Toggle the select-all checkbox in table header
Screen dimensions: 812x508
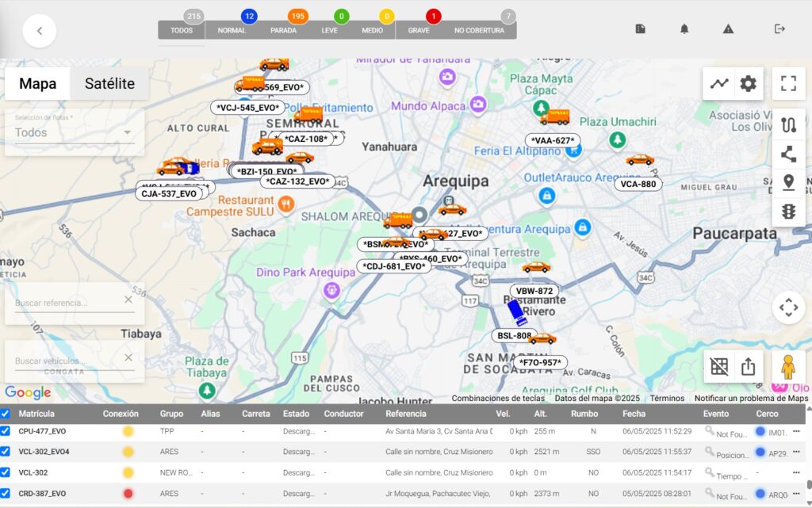click(x=6, y=414)
